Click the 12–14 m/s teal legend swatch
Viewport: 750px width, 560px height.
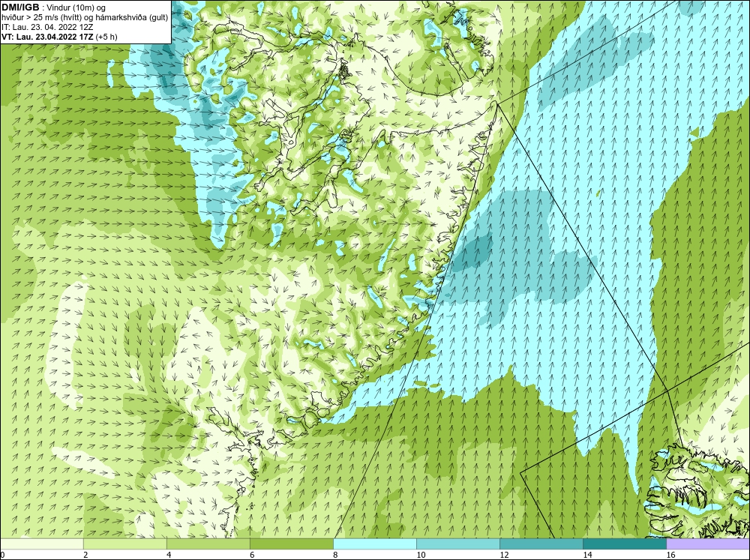[541, 544]
